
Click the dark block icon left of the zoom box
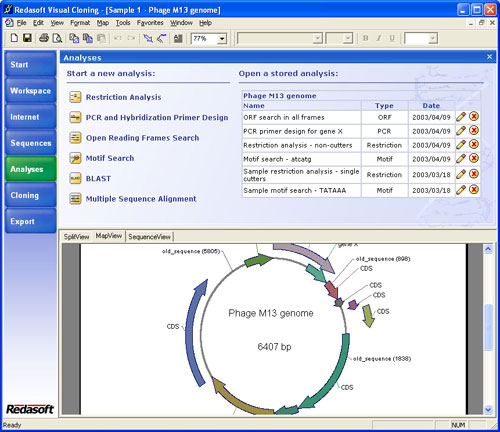pyautogui.click(x=178, y=38)
